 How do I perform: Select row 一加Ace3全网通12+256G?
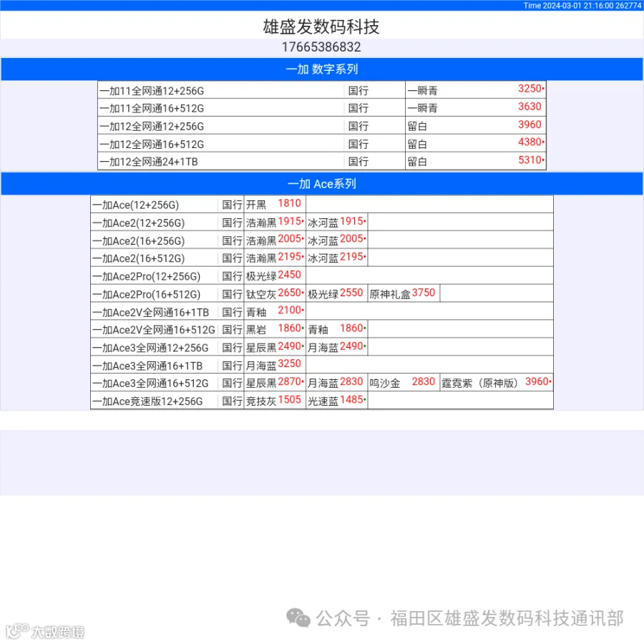321,348
